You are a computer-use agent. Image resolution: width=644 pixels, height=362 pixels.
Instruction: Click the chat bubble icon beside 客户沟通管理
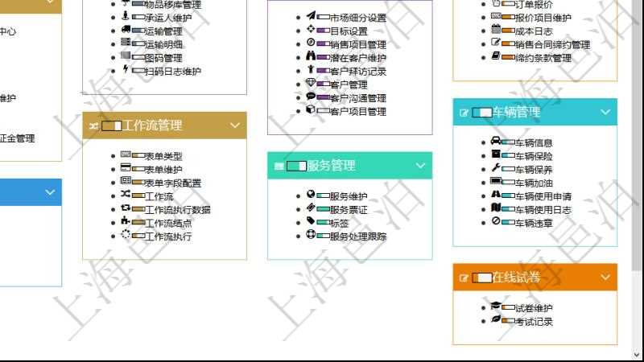coord(311,96)
